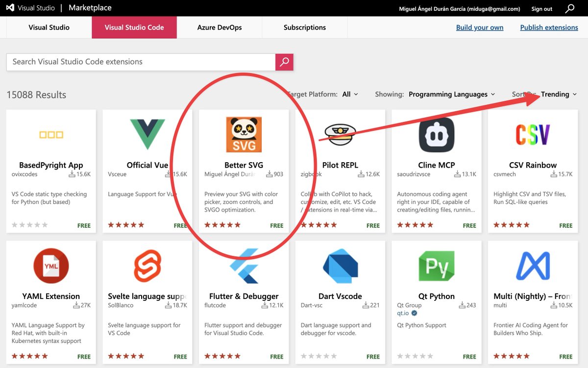Switch to the Visual Studio tab
This screenshot has height=368, width=588.
tap(49, 27)
